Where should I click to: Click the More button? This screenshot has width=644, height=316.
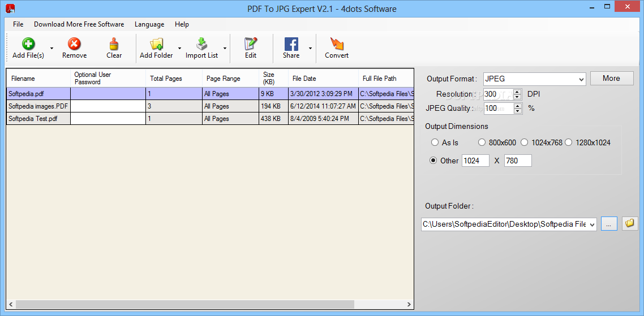tap(612, 79)
